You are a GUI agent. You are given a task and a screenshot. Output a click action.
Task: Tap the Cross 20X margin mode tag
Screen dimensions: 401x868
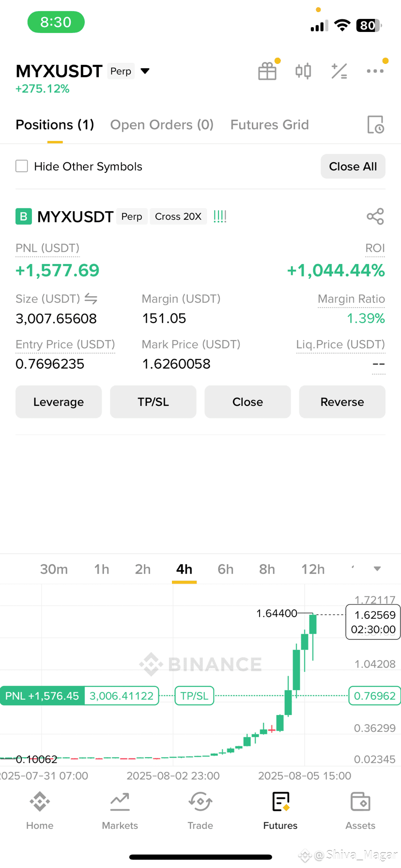pos(178,217)
